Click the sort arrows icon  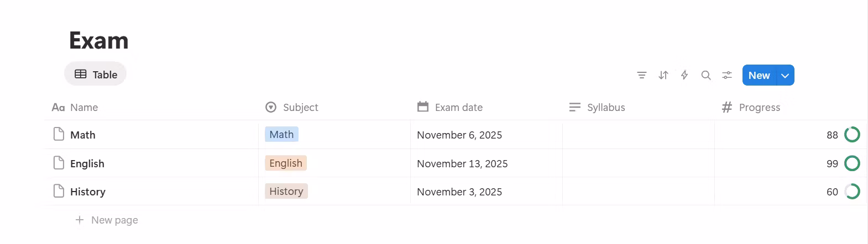[663, 75]
